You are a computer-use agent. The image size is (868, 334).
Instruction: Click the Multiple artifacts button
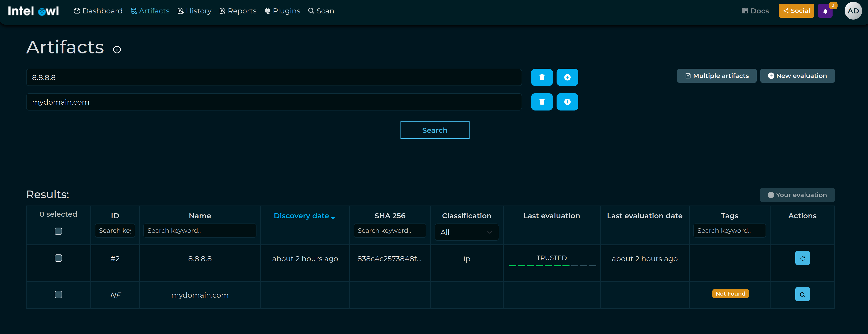[717, 76]
